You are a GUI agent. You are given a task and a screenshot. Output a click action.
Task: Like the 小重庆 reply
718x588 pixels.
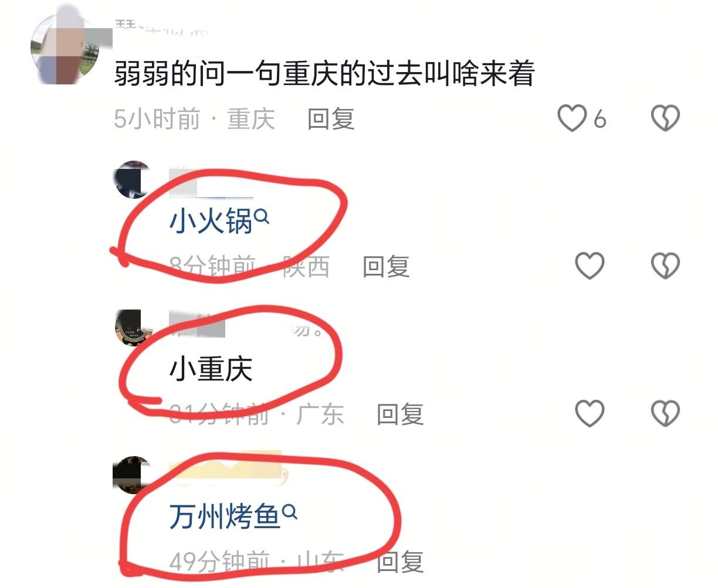[x=590, y=413]
